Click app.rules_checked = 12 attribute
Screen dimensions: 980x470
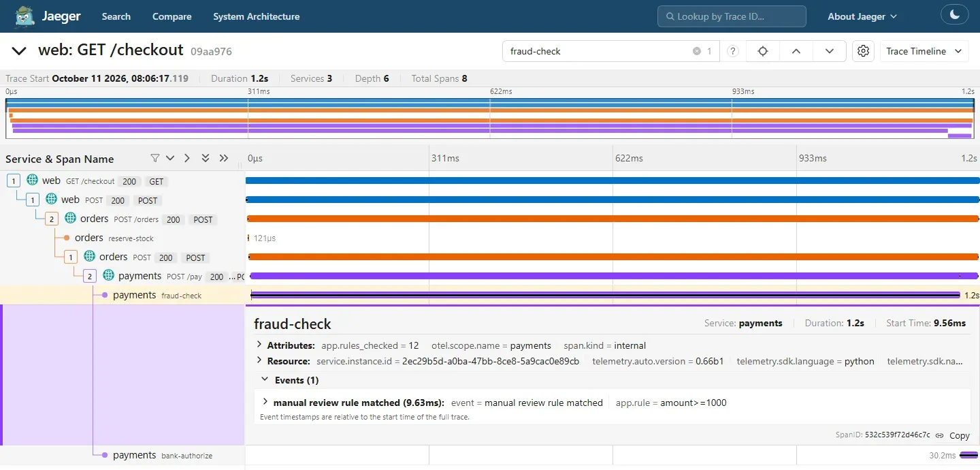[x=370, y=345]
